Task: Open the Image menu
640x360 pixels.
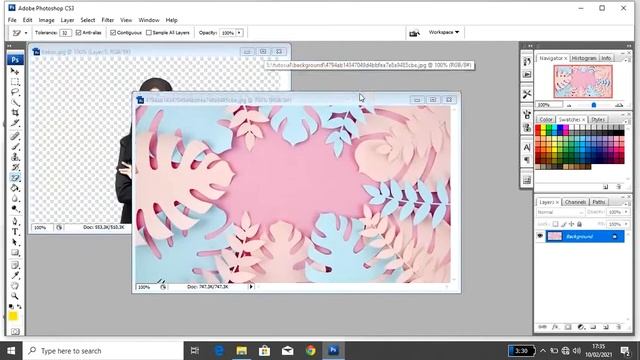Action: [47, 20]
